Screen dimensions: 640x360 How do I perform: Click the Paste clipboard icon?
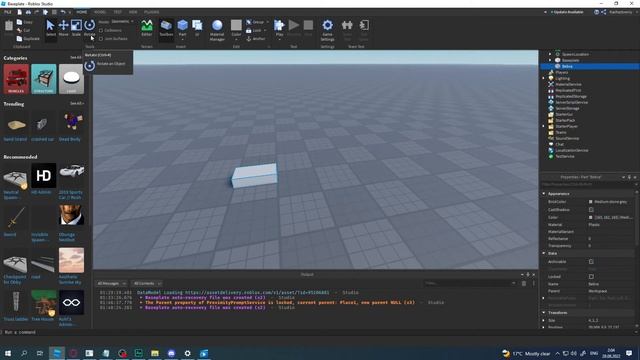coord(9,26)
